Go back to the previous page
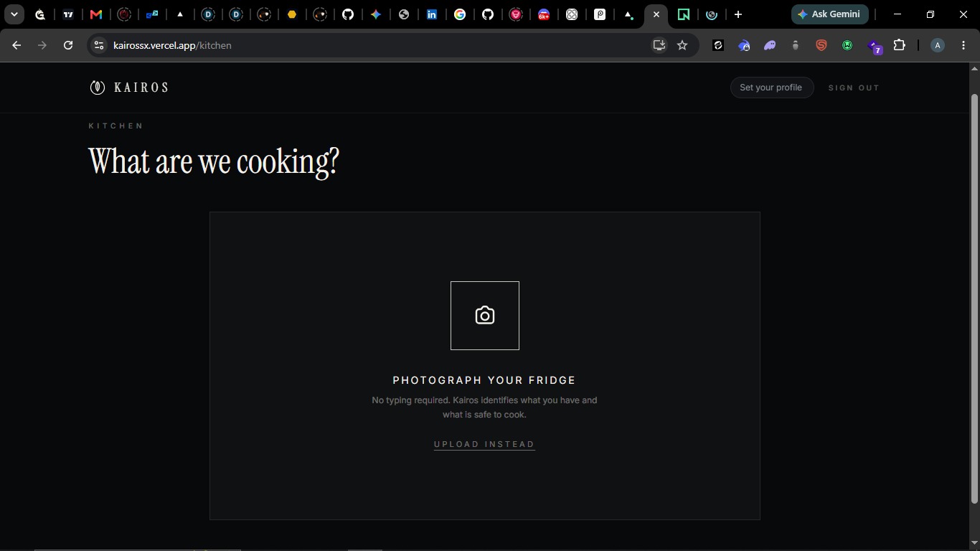 click(x=17, y=45)
